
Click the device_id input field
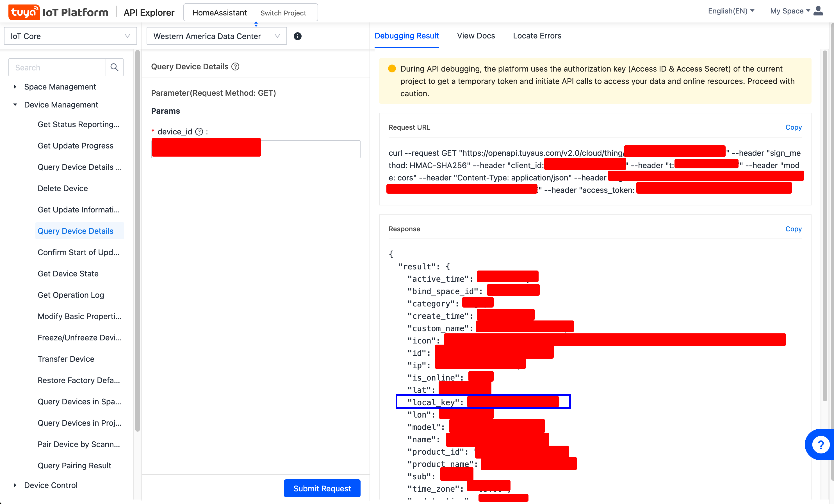(x=256, y=149)
